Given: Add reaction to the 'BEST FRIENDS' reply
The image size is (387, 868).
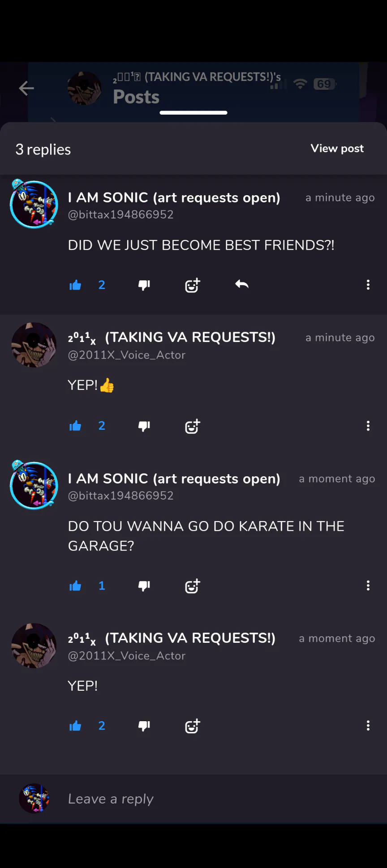Looking at the screenshot, I should (193, 285).
